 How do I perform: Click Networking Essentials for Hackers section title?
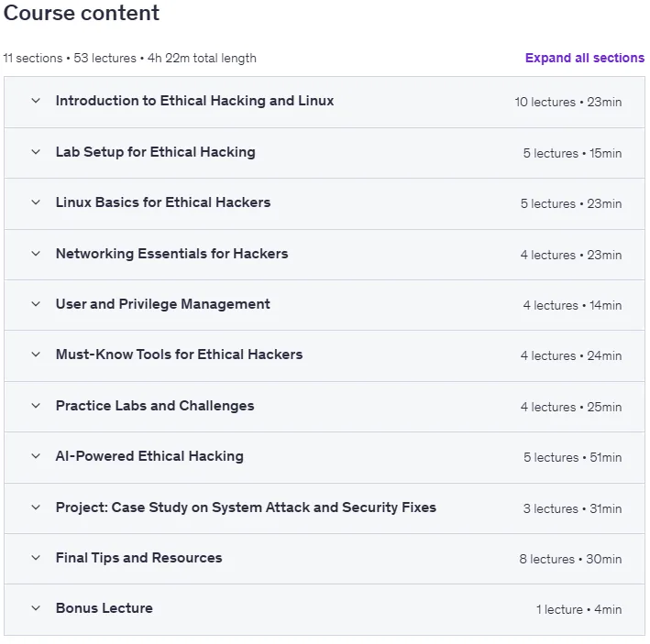point(172,254)
